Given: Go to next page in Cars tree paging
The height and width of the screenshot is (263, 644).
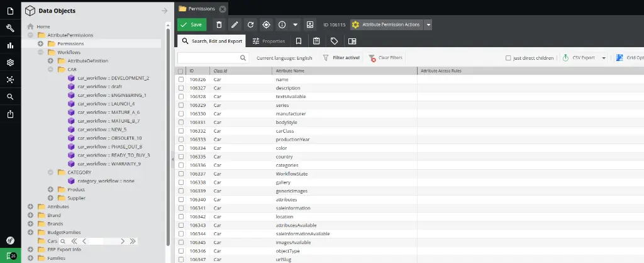Looking at the screenshot, I should [x=123, y=241].
